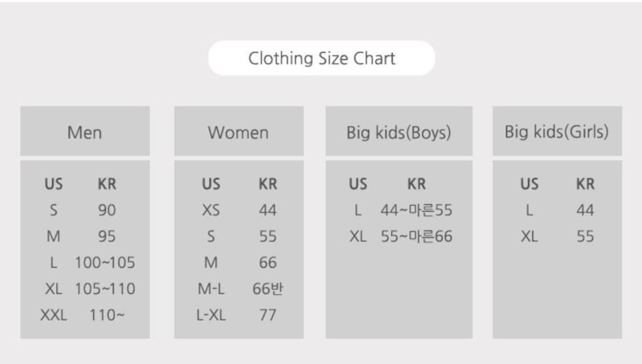This screenshot has height=364, width=642.
Task: Click the XS size label
Action: click(x=211, y=210)
